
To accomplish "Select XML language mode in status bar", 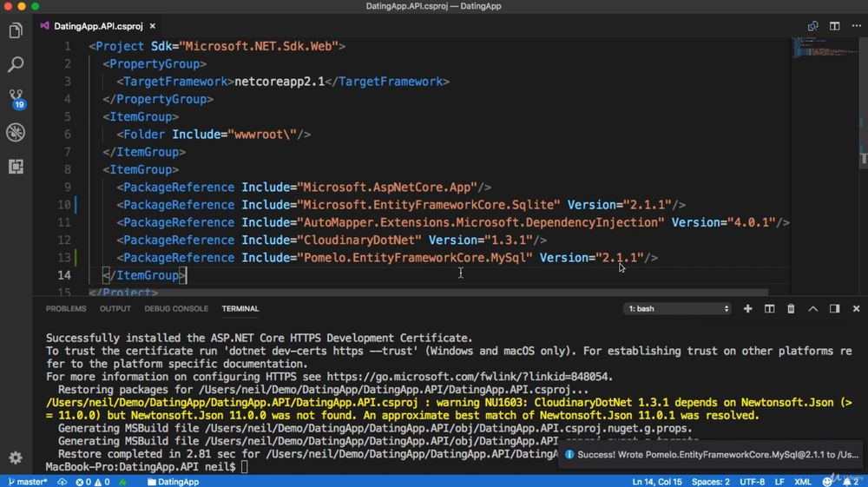I will (x=803, y=482).
